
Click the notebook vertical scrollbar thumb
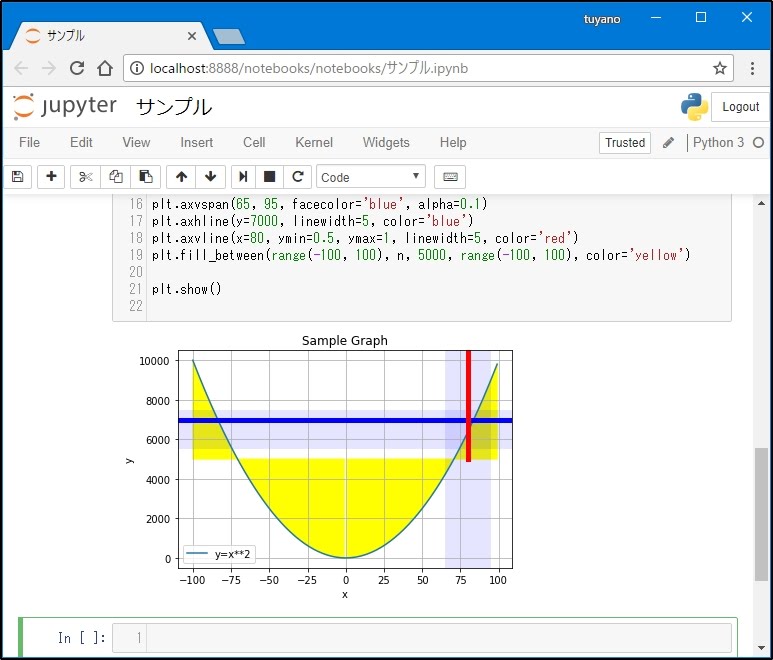[761, 513]
